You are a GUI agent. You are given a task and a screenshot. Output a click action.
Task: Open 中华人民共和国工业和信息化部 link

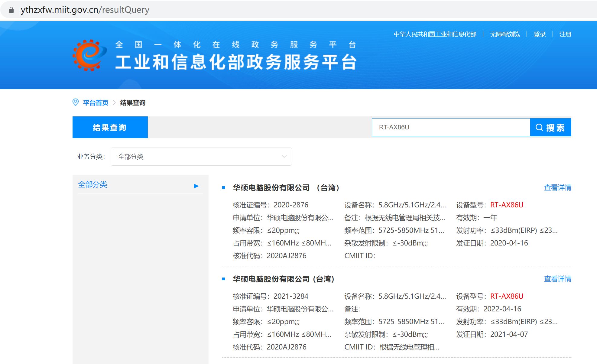tap(435, 34)
